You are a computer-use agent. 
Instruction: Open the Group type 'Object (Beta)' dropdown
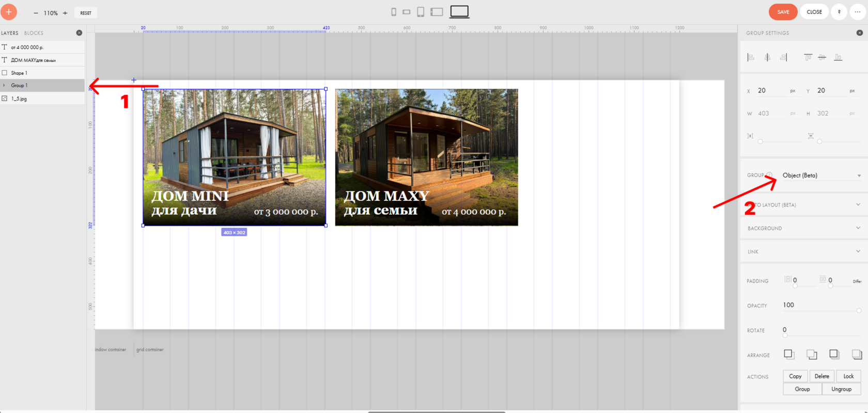coord(822,176)
